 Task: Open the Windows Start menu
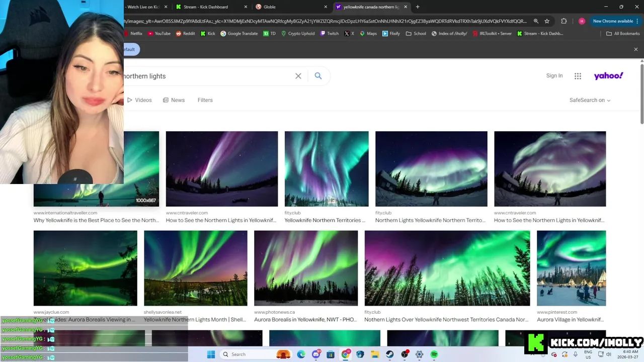211,354
